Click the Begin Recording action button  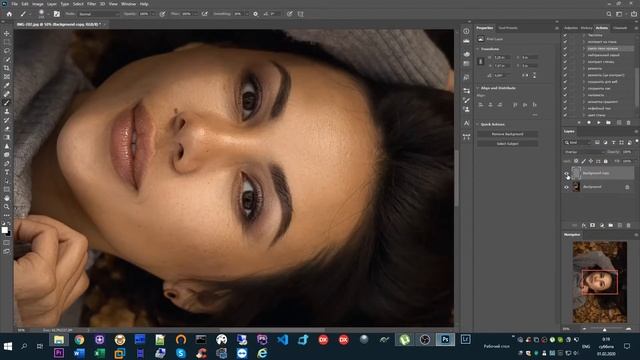[x=589, y=122]
